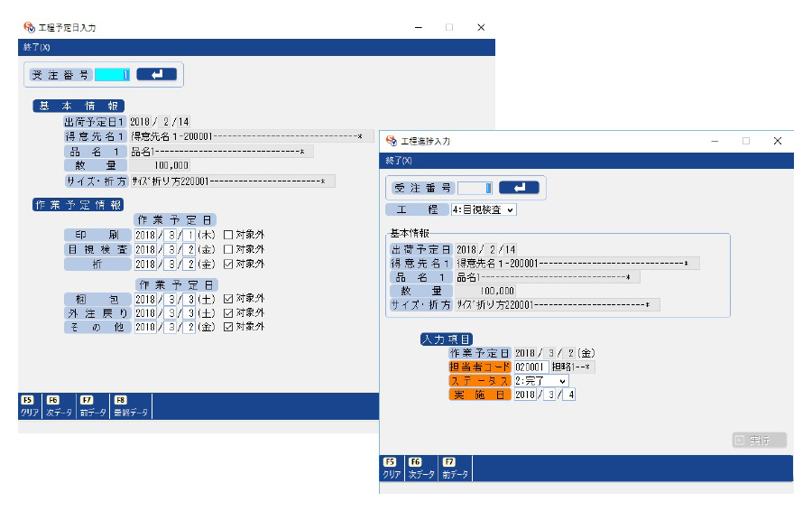Click the 担当者コード field containing 020001
The image size is (812, 511).
tap(531, 367)
